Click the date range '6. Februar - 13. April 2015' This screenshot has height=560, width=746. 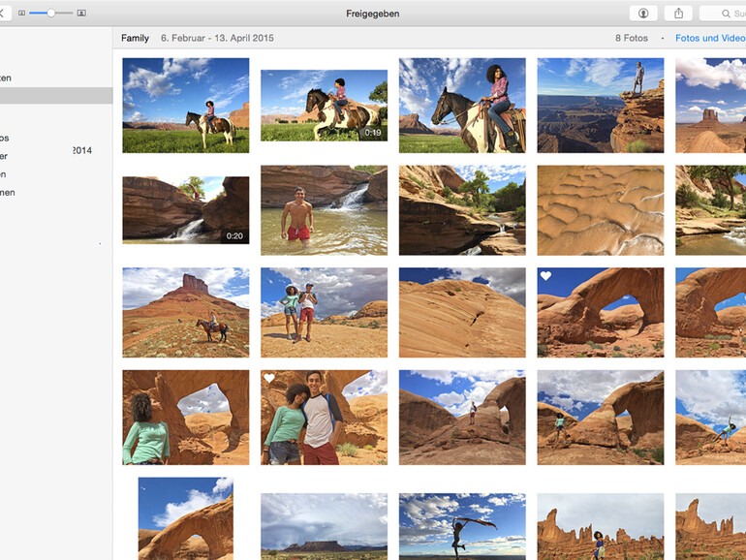tap(217, 38)
